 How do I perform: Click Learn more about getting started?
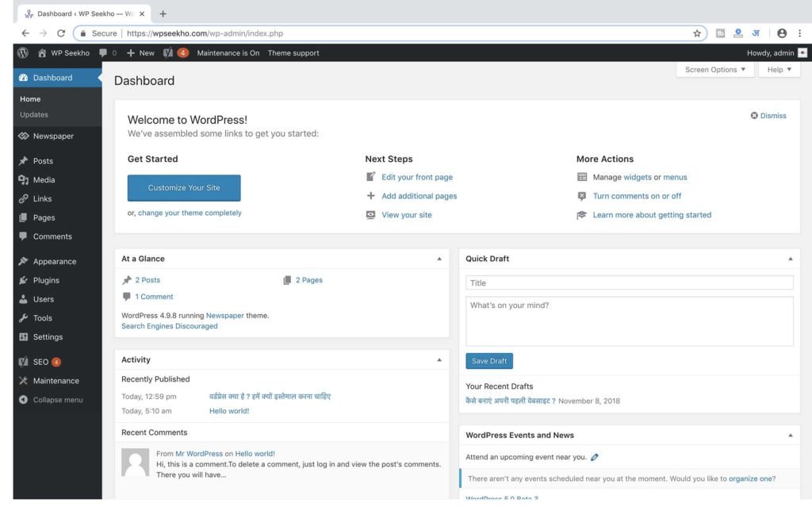coord(652,215)
